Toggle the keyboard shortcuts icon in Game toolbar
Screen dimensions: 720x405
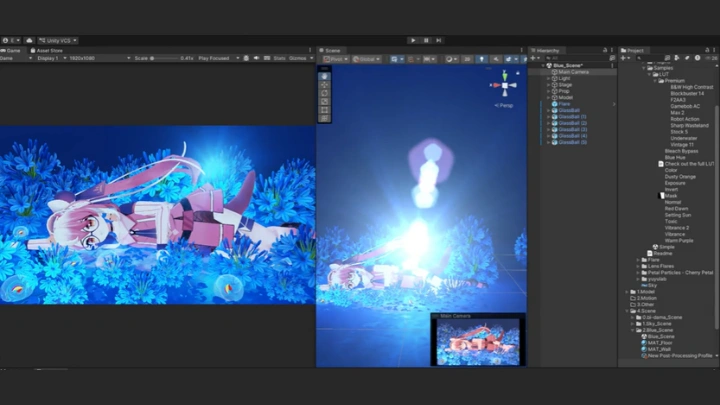pyautogui.click(x=267, y=58)
